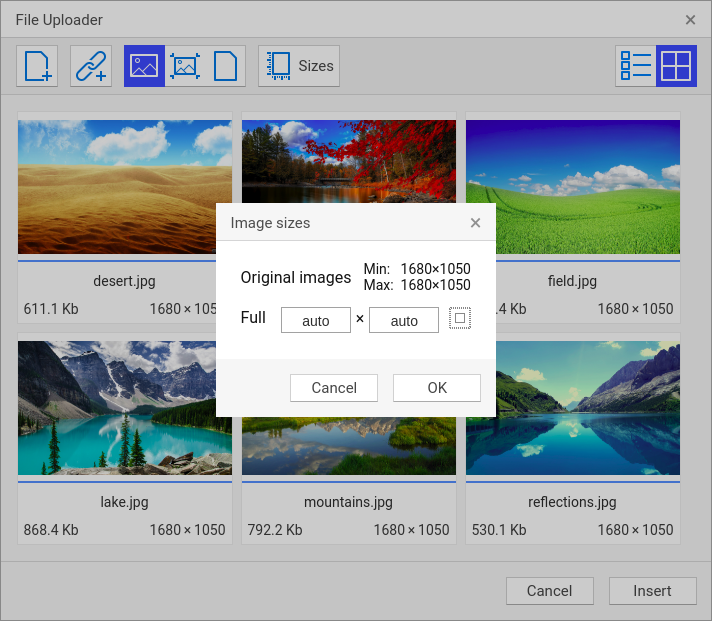Click the Full width auto field
This screenshot has height=621, width=712.
[x=316, y=320]
